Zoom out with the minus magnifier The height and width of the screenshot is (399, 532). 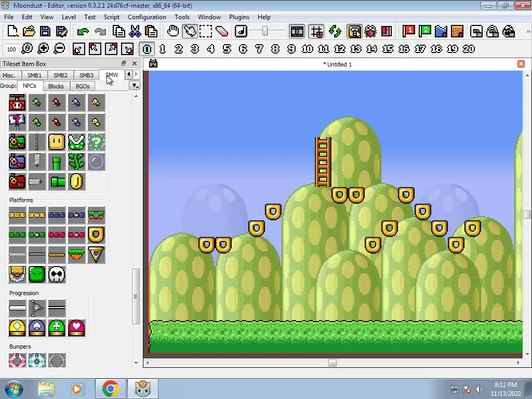coord(59,49)
